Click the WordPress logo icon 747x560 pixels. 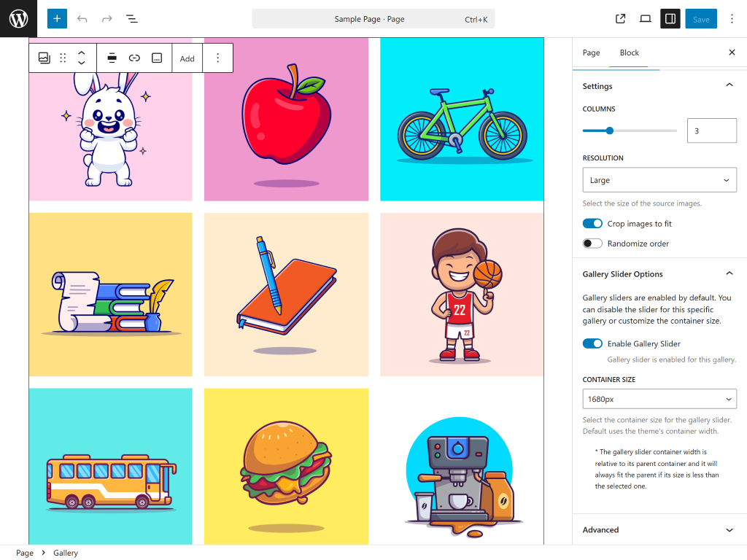(18, 19)
